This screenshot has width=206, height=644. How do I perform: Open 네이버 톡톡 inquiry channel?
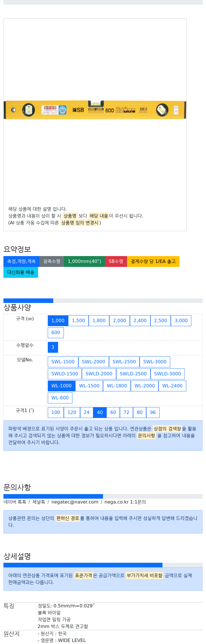[15, 502]
